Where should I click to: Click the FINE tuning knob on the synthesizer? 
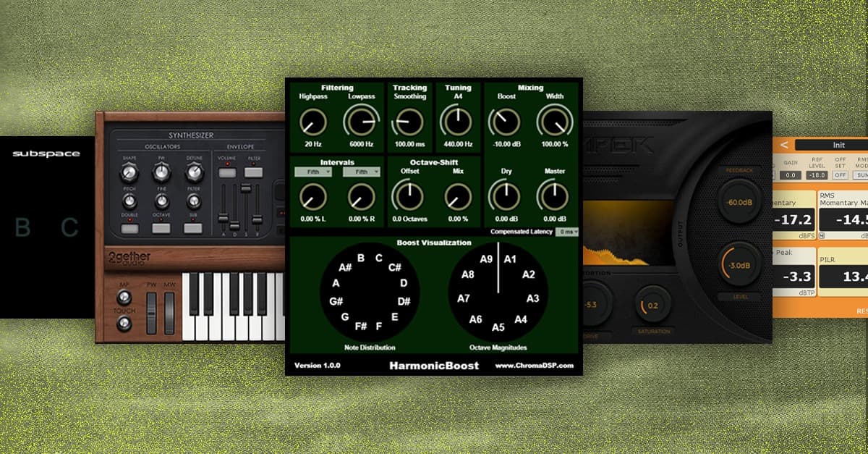161,202
